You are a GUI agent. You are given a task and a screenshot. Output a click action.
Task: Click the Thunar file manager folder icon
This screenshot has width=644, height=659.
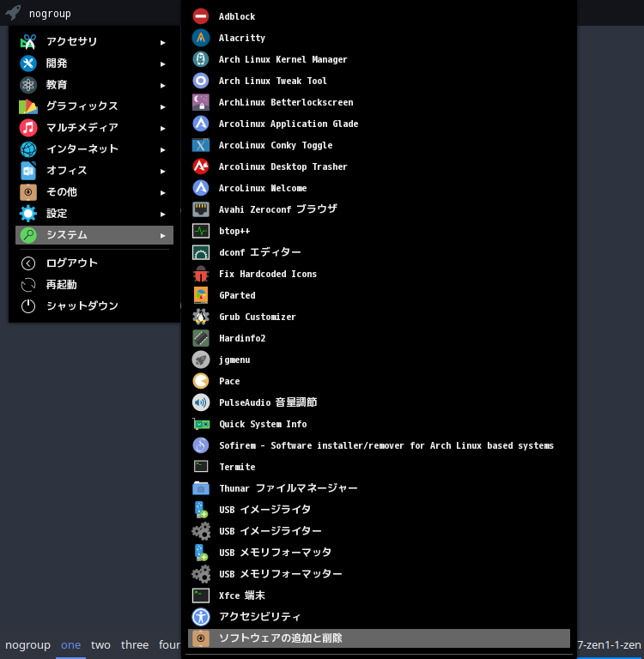(x=201, y=488)
